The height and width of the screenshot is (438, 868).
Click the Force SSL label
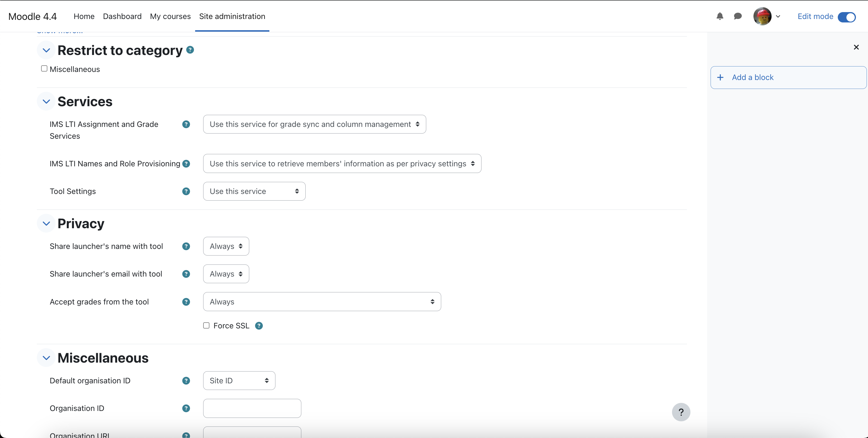point(231,326)
